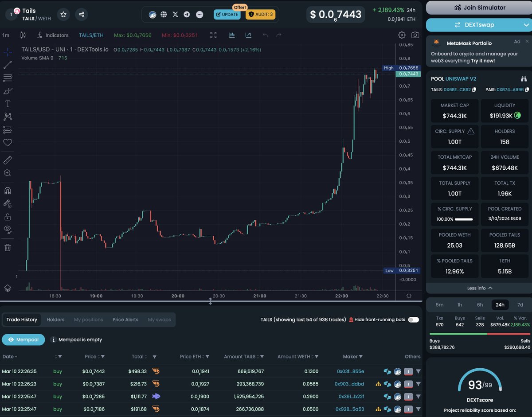Screen dimensions: 532x417
Task: Switch to the Holders tab
Action: (x=55, y=320)
